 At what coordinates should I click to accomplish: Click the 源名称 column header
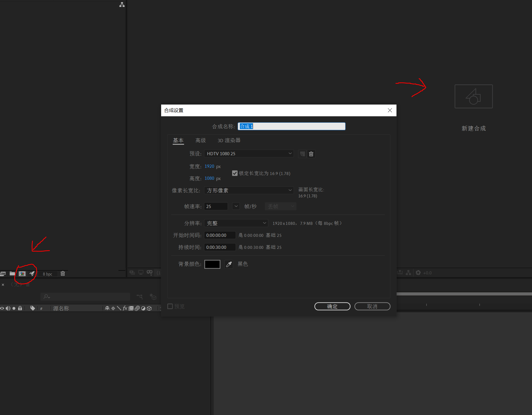[x=61, y=308]
